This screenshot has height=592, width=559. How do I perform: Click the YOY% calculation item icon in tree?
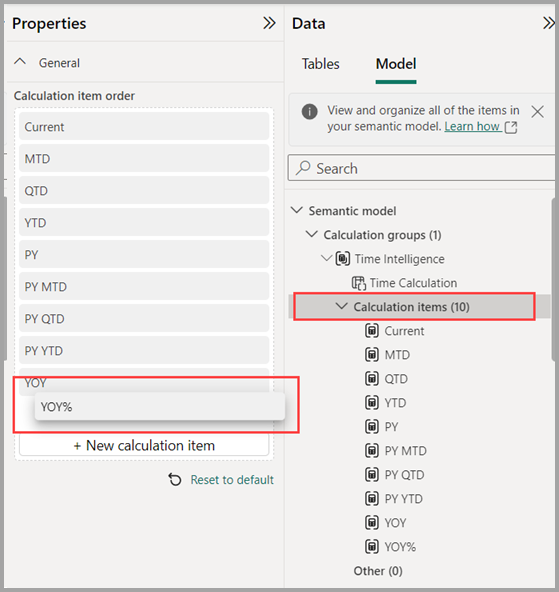[372, 546]
